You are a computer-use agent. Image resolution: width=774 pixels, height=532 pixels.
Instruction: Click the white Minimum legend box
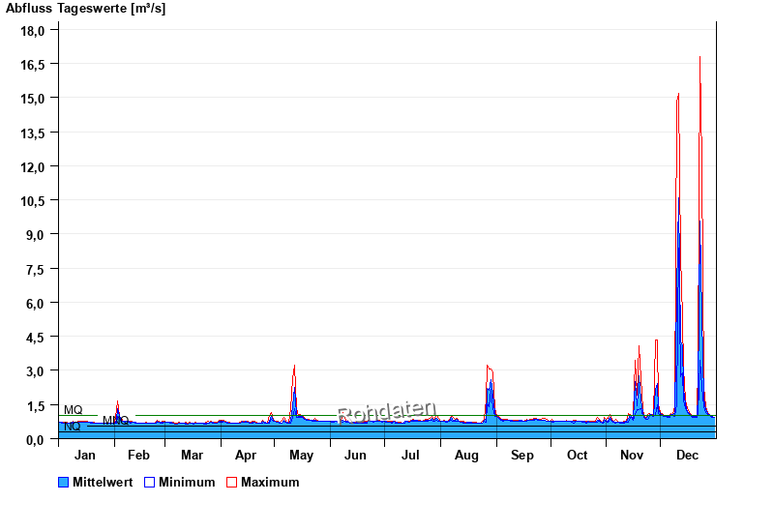point(150,482)
